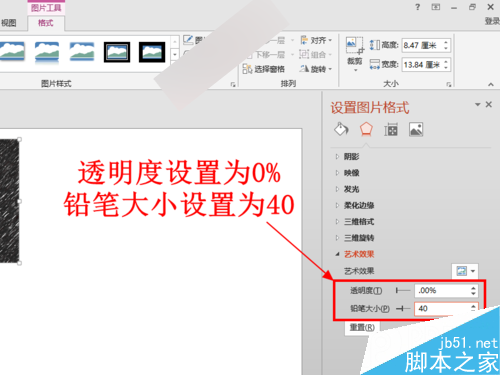Switch to the View (视图) ribbon tab

pyautogui.click(x=9, y=23)
